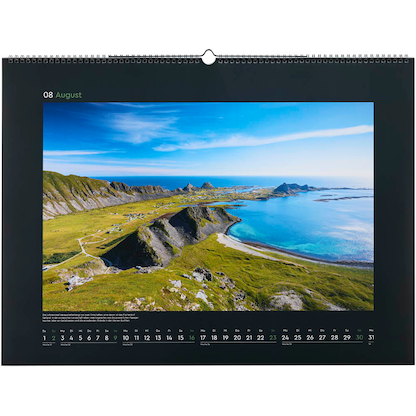
Task: Select date 20 in the calendar row
Action: coord(237,338)
